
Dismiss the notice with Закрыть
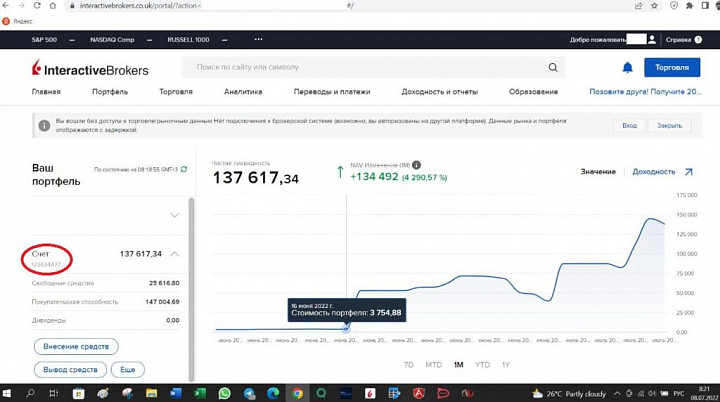point(669,125)
